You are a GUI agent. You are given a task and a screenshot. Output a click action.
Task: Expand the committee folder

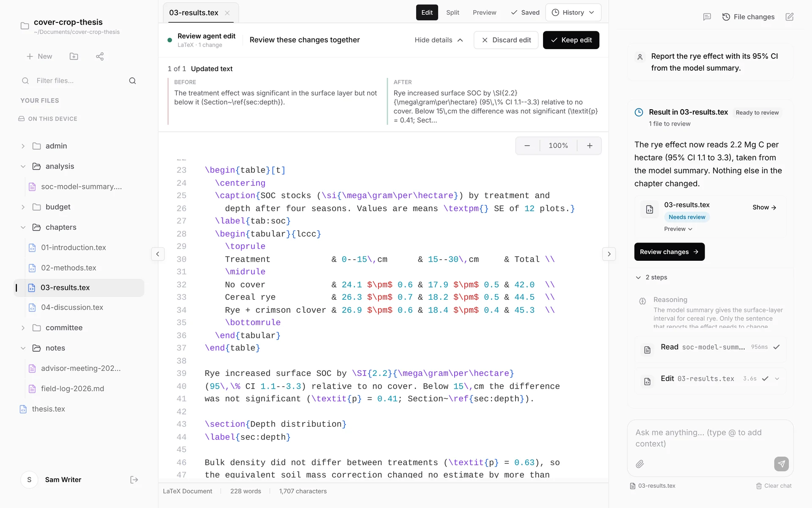point(23,328)
